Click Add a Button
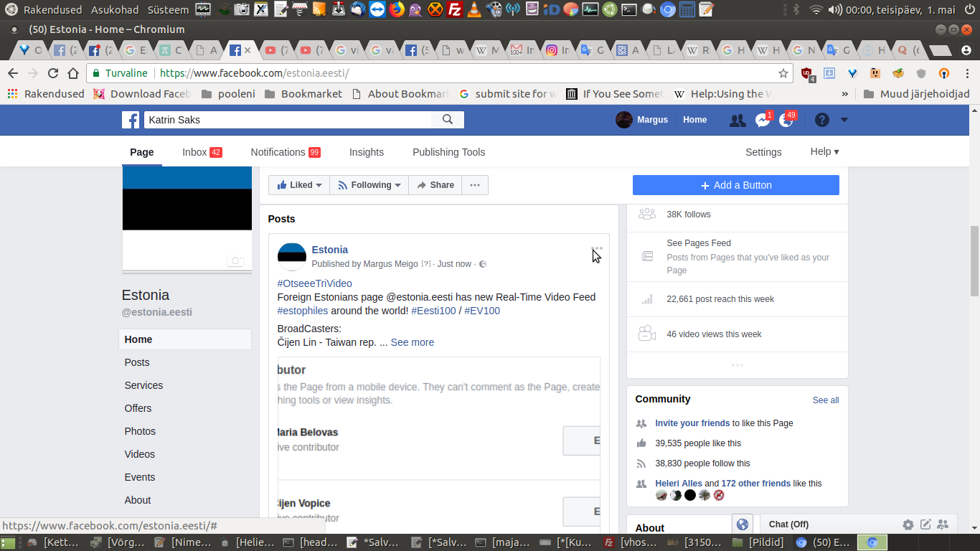 coord(736,185)
